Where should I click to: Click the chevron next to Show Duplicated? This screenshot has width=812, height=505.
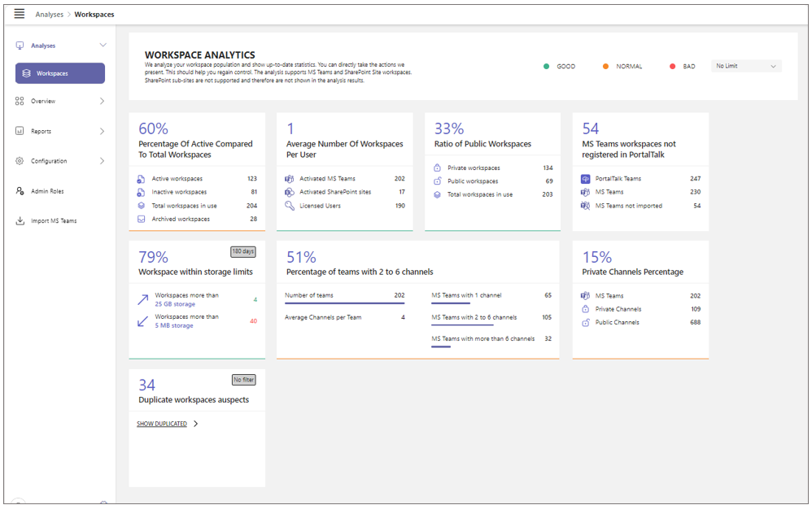pyautogui.click(x=196, y=424)
